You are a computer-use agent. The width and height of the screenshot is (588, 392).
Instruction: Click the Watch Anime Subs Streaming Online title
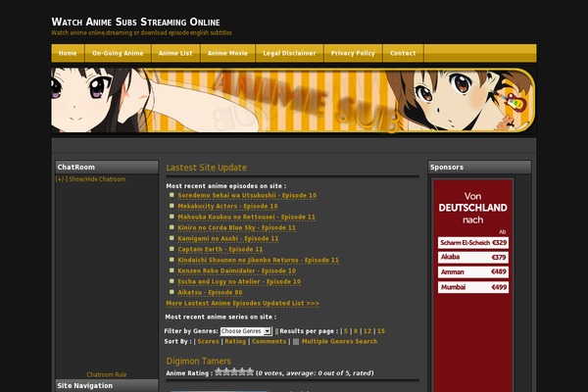pos(136,22)
